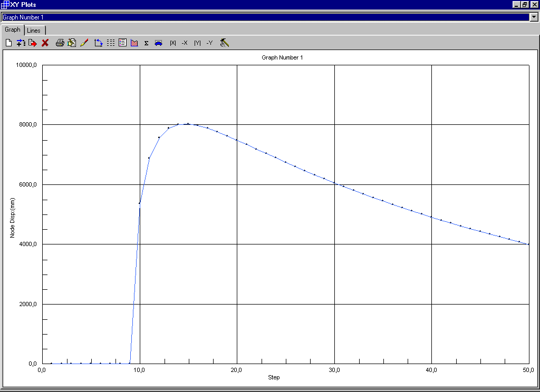Click the 2000,0 y-axis value

coord(27,304)
